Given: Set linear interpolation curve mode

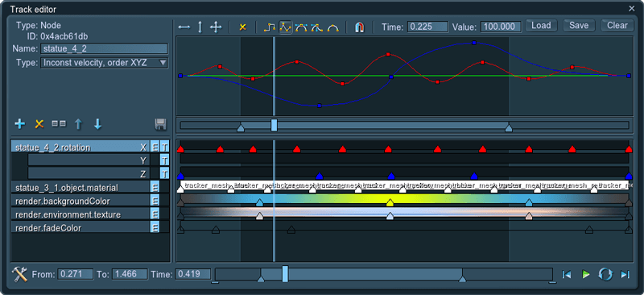Looking at the screenshot, I should (285, 27).
